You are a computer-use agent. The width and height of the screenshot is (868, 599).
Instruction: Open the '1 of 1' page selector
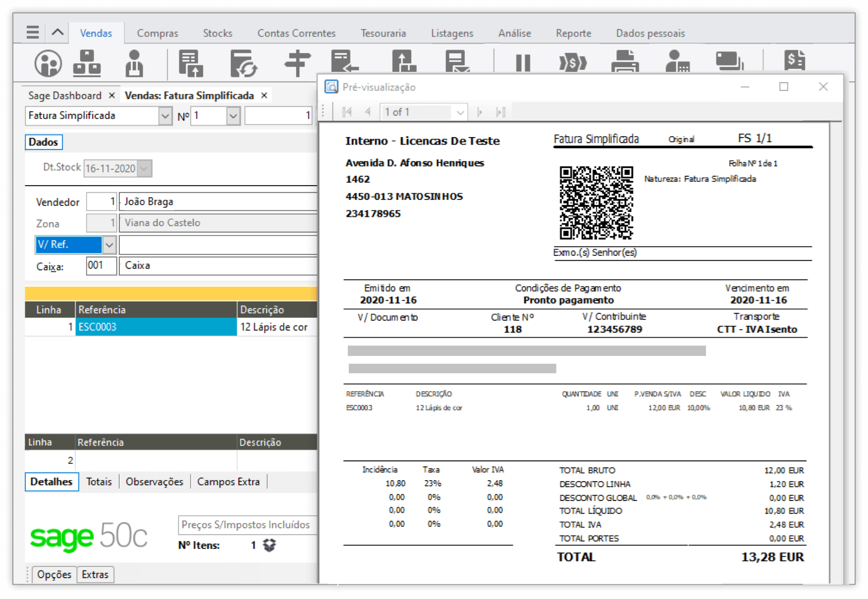coord(460,112)
